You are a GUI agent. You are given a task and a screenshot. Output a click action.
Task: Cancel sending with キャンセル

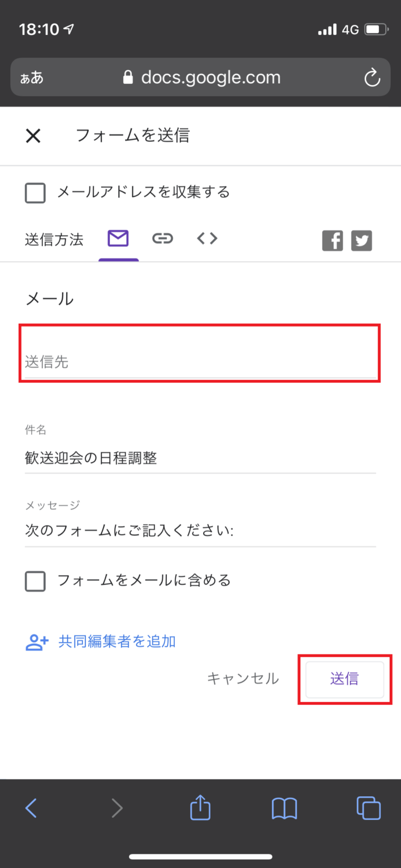243,679
